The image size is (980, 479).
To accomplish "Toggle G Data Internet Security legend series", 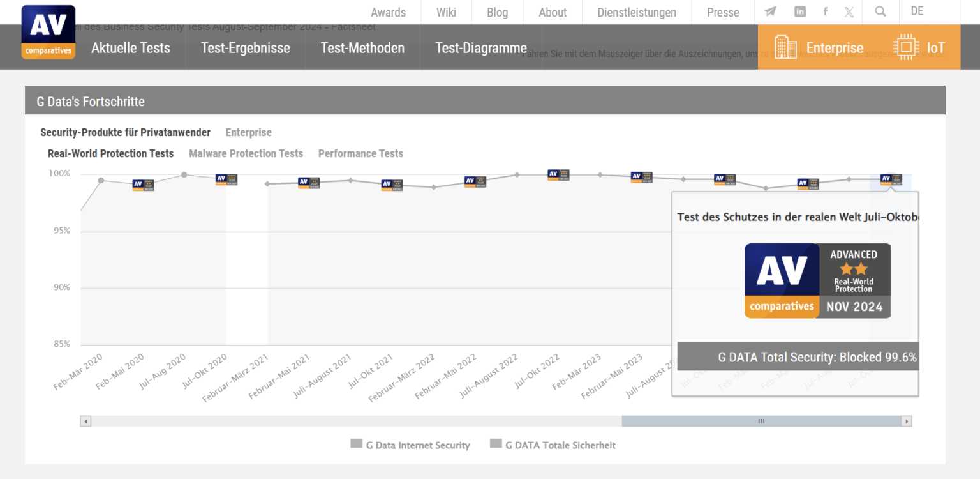I will 410,445.
